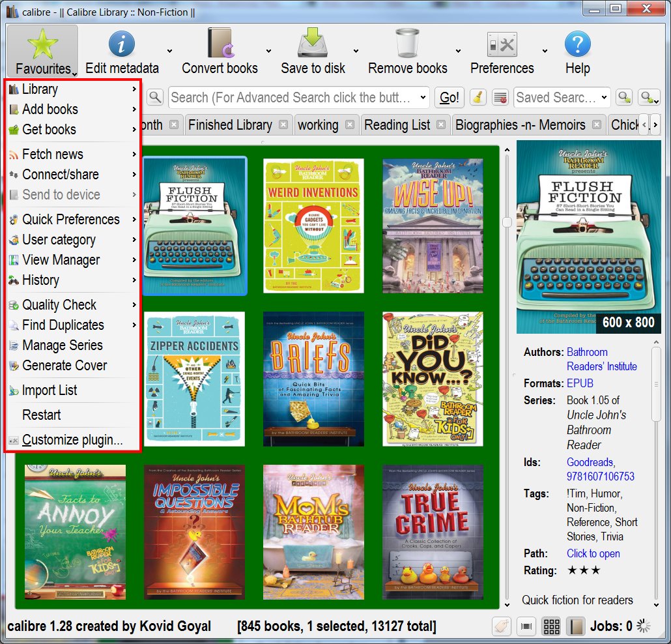The width and height of the screenshot is (671, 644).
Task: Select Manage Series menu item
Action: coord(73,345)
